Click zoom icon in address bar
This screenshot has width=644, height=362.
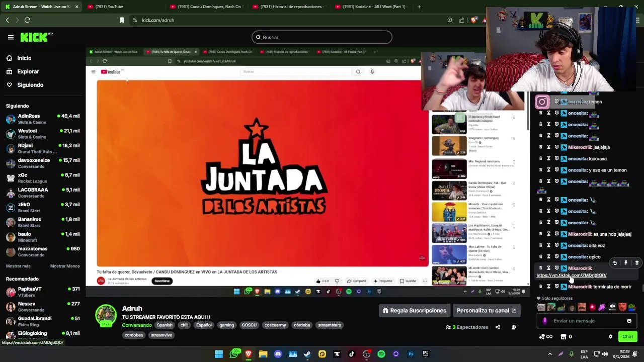[450, 20]
